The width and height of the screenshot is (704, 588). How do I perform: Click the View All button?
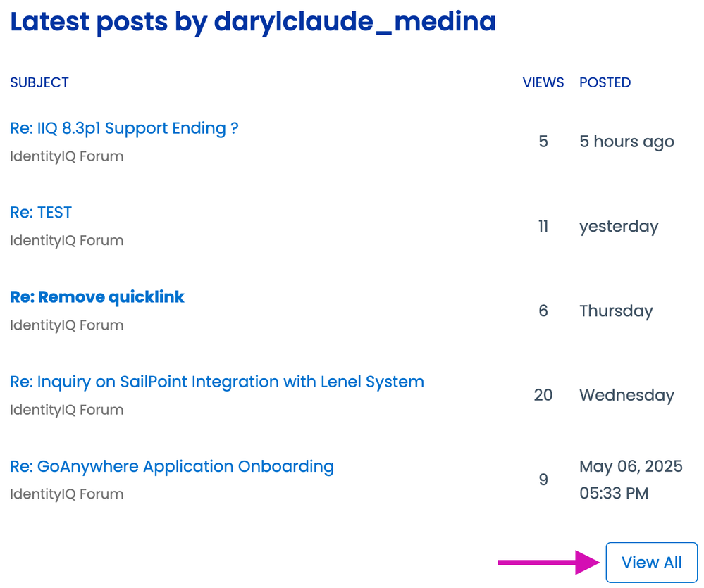tap(651, 563)
